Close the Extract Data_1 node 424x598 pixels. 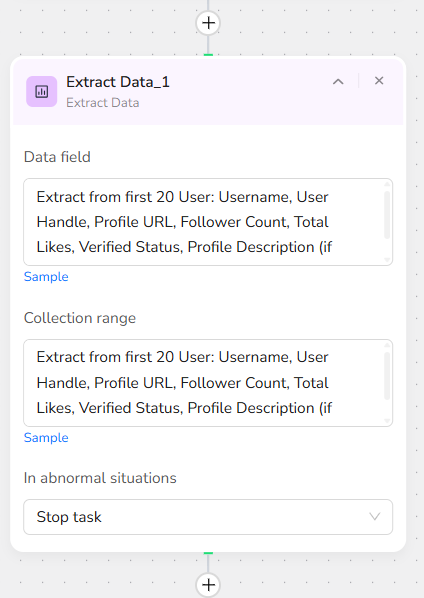click(x=379, y=80)
